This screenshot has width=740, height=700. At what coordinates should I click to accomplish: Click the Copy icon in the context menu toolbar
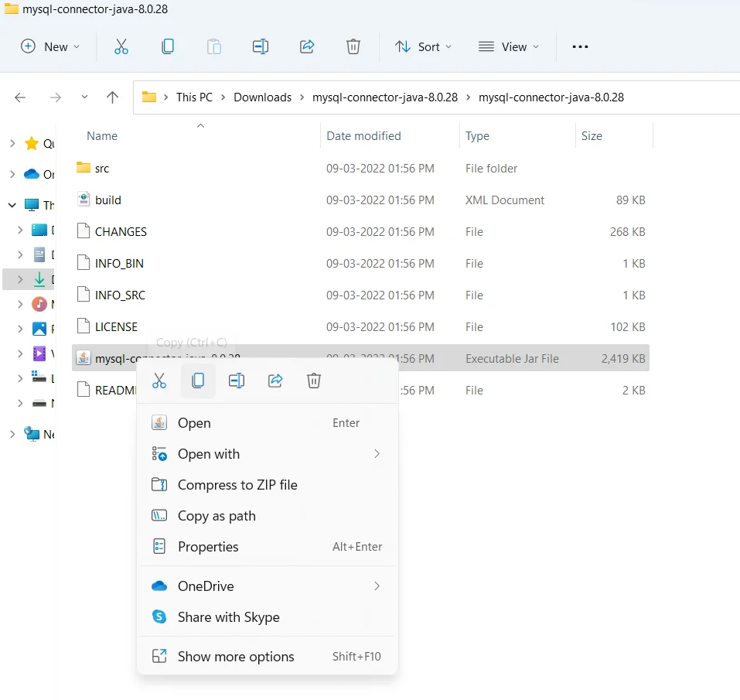pos(198,381)
